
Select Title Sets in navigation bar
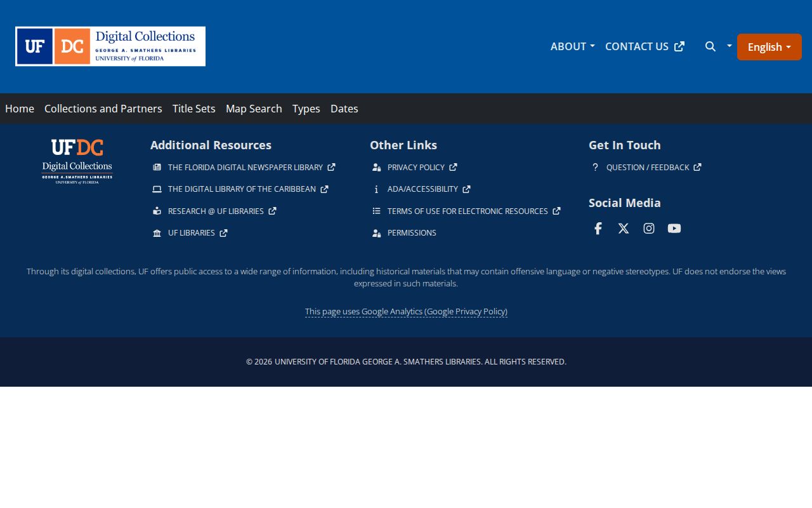(194, 109)
